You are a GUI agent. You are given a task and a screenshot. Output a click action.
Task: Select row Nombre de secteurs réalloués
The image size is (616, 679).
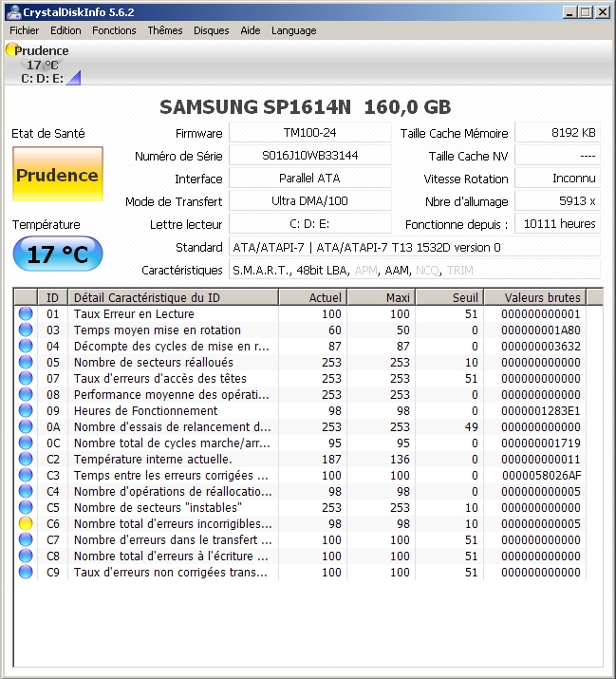(301, 362)
